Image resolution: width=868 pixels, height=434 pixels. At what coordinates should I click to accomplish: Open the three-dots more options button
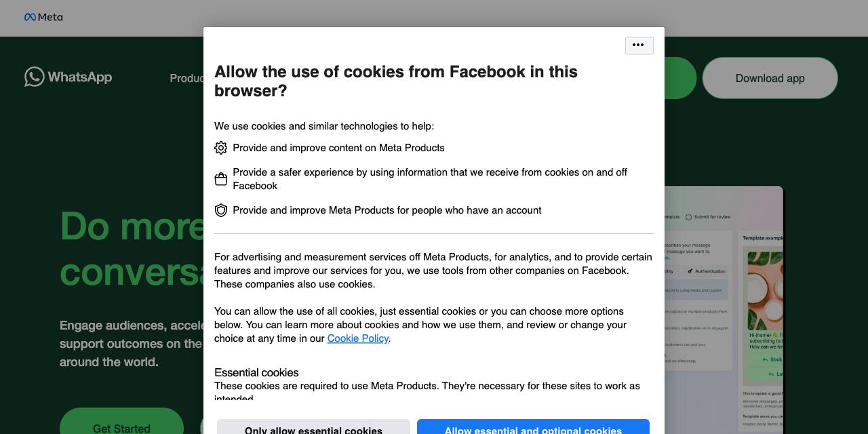639,45
